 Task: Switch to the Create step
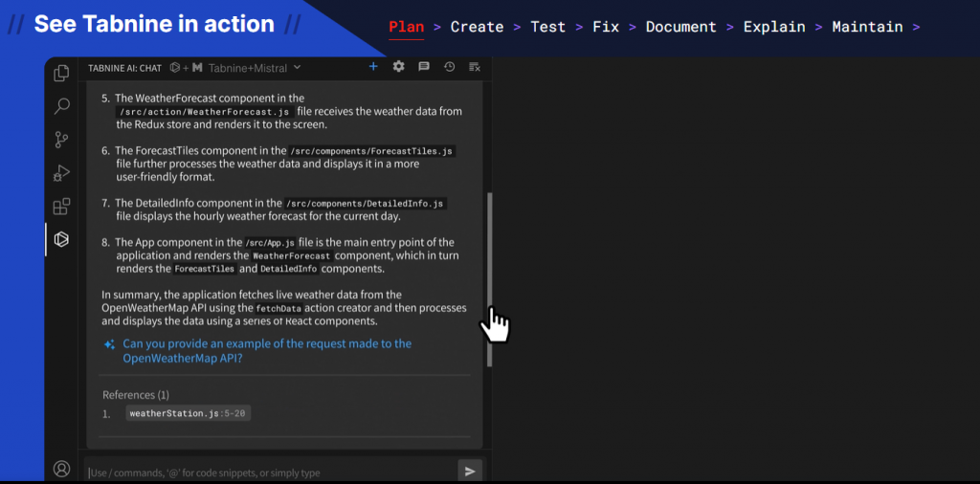477,27
